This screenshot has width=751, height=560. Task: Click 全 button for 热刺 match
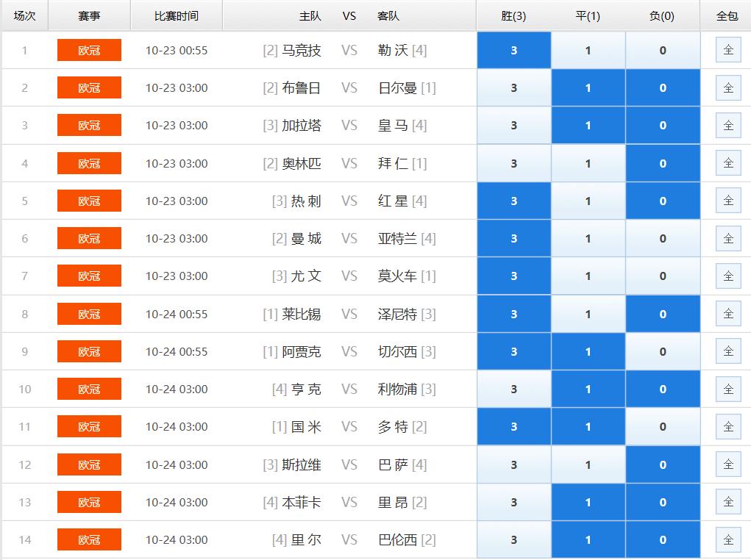coord(728,201)
